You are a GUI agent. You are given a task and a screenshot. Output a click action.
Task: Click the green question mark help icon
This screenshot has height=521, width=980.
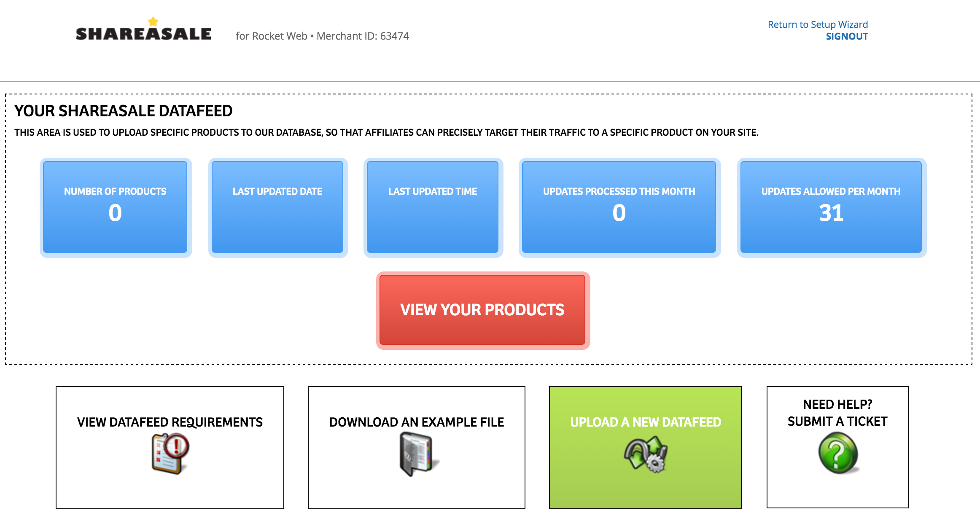[x=838, y=454]
